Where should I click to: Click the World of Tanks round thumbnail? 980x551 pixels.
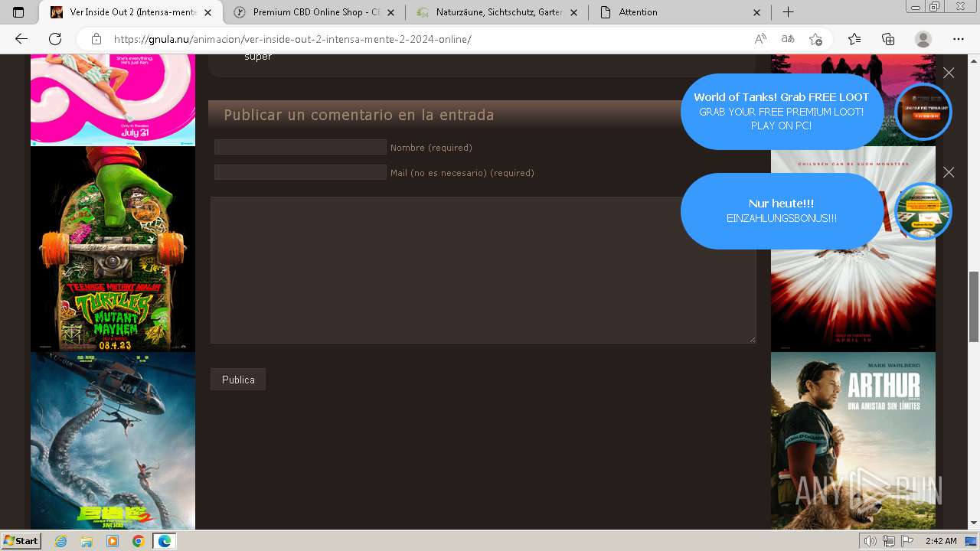[x=923, y=112]
